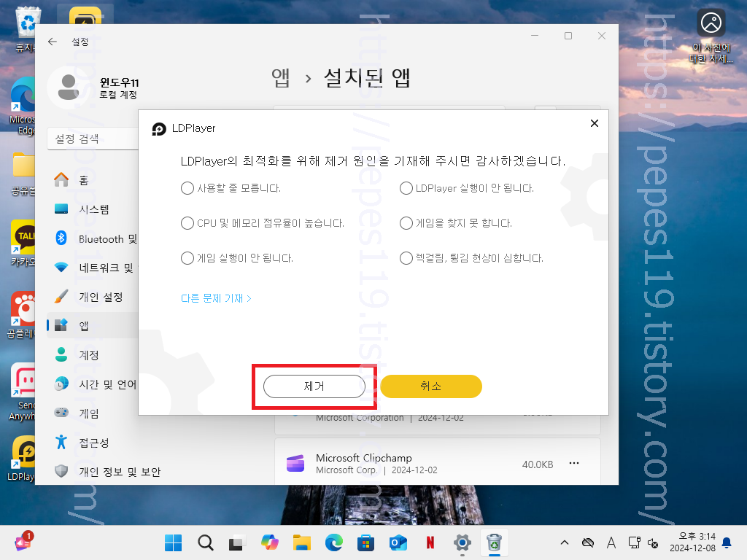Open the Bluetooth settings category
747x560 pixels.
pyautogui.click(x=93, y=238)
